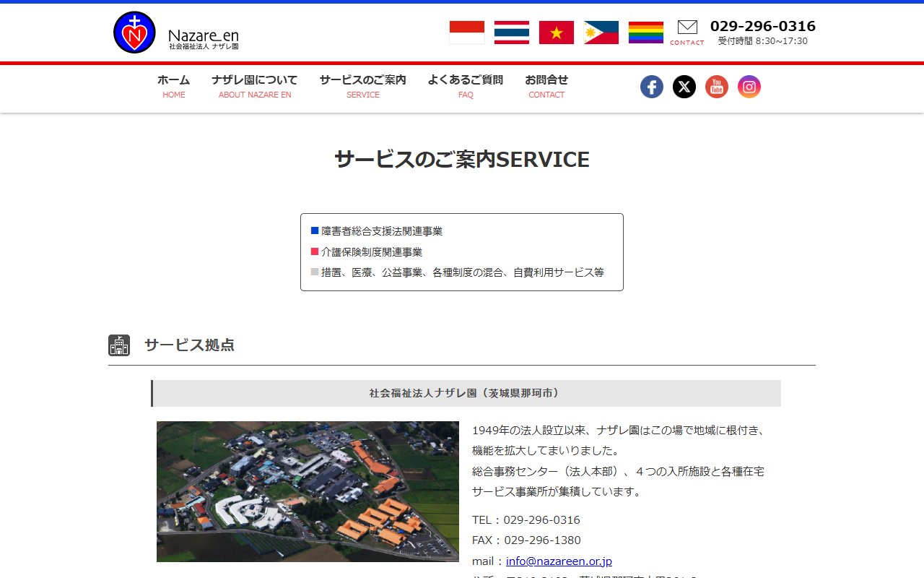The image size is (924, 578).
Task: Click the Nazare_en site title text
Action: coord(204,35)
